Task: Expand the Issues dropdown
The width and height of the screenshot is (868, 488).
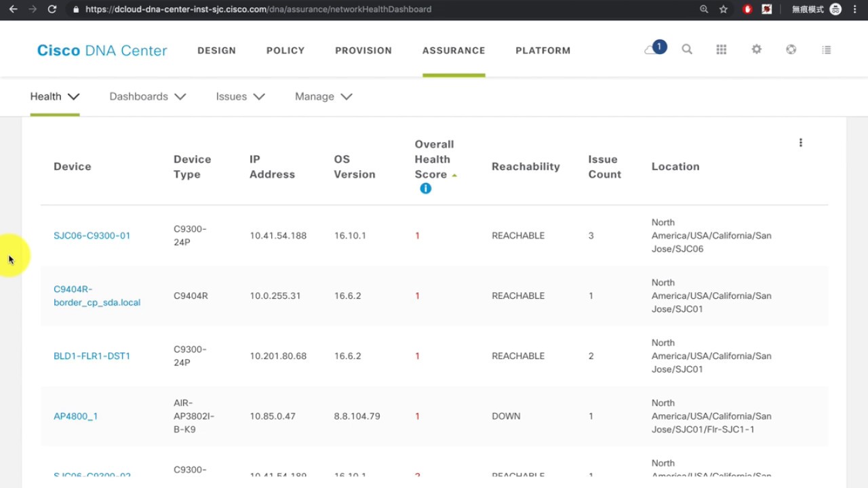Action: 240,96
